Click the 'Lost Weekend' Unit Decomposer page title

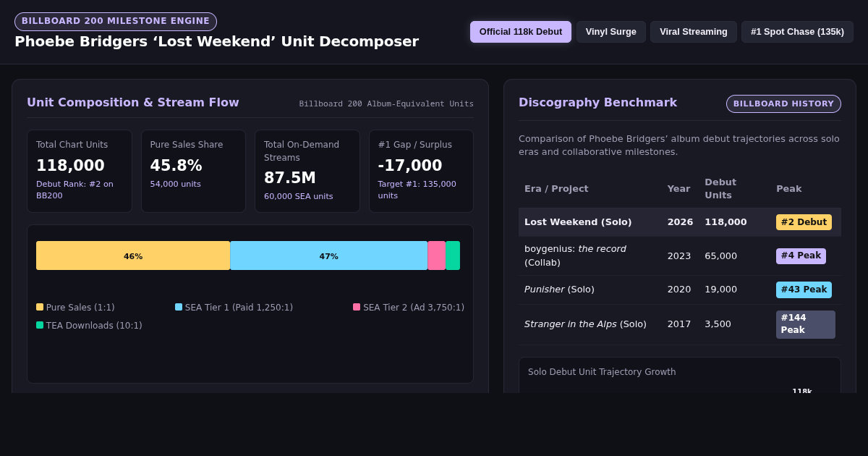(216, 41)
